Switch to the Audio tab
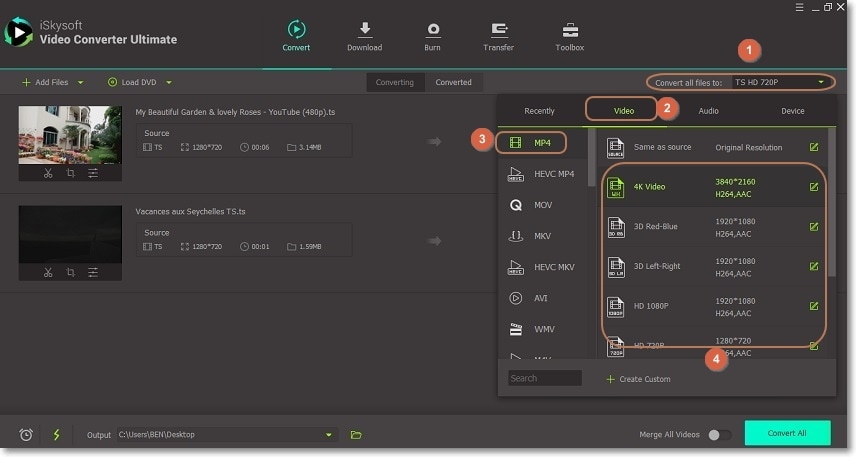 709,111
